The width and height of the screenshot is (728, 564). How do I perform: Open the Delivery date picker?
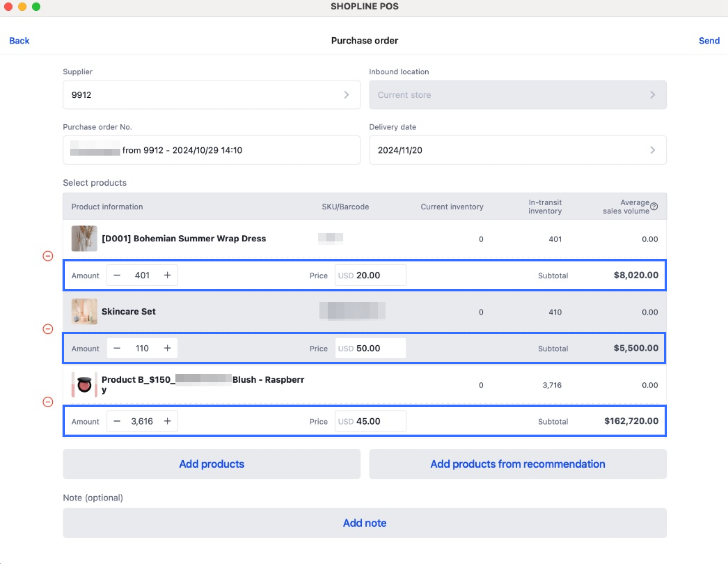coord(517,150)
